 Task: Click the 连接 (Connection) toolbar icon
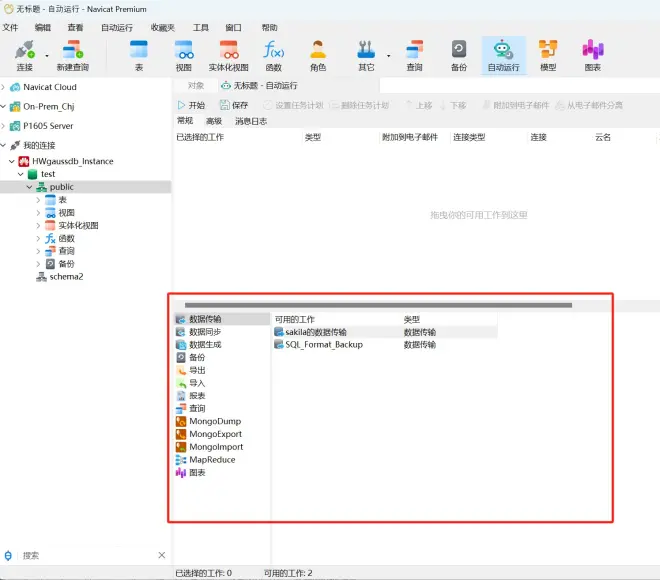(x=24, y=55)
